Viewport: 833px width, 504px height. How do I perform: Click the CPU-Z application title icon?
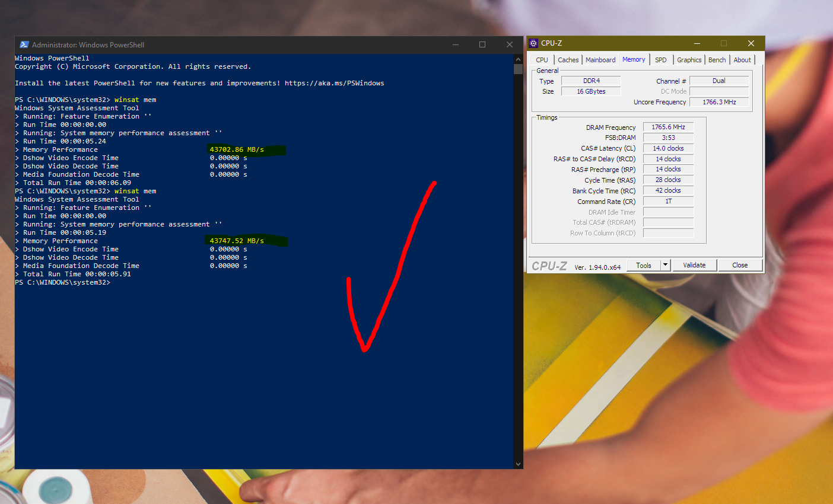click(533, 43)
